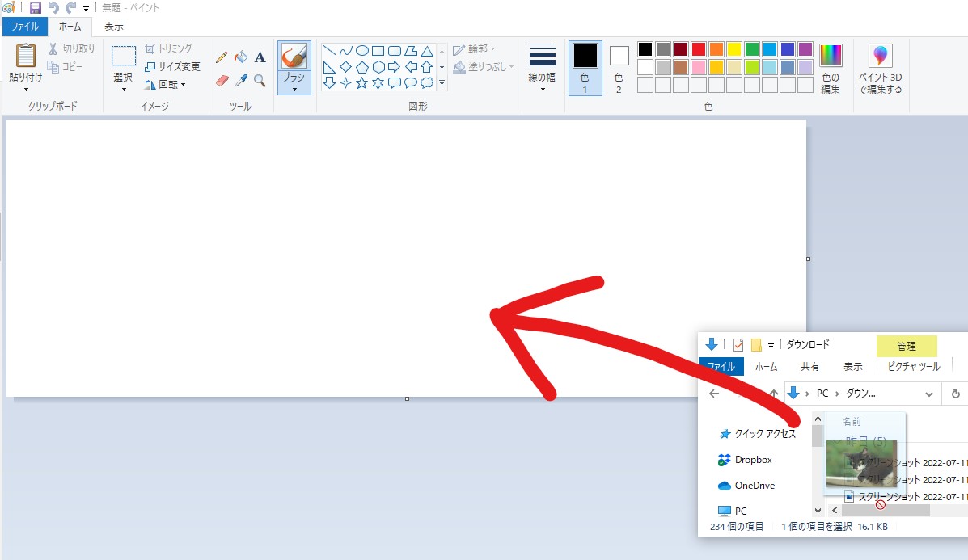
Task: Pick the straight Line shape
Action: tap(330, 51)
